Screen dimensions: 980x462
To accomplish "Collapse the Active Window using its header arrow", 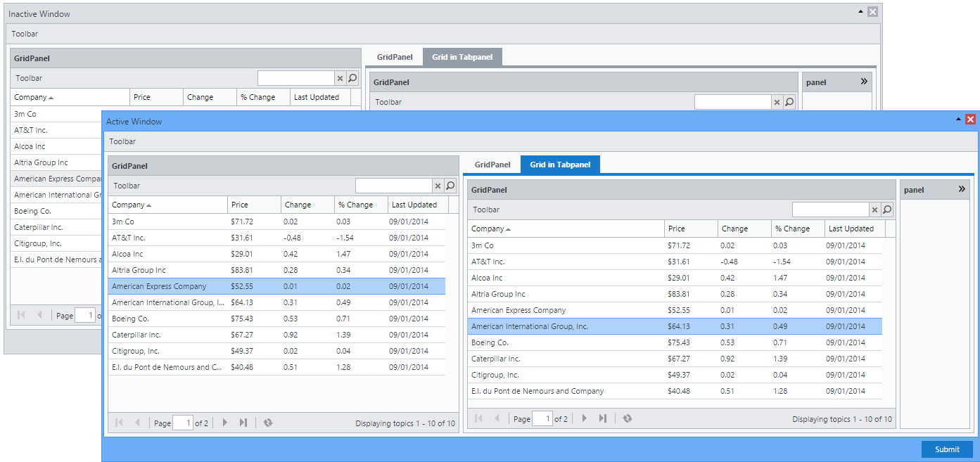I will tap(958, 120).
